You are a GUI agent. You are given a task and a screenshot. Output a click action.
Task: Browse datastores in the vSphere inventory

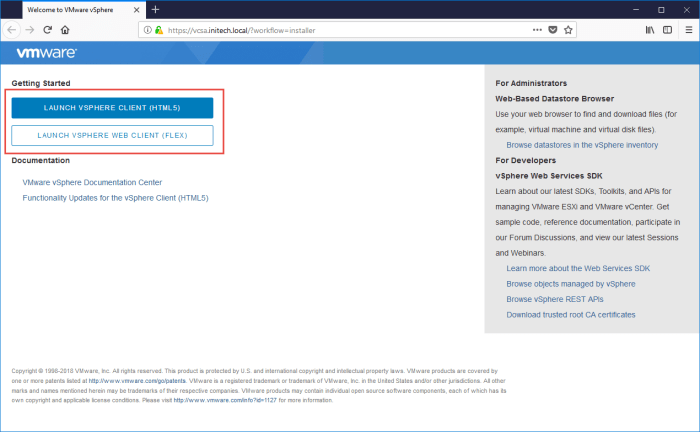(582, 145)
